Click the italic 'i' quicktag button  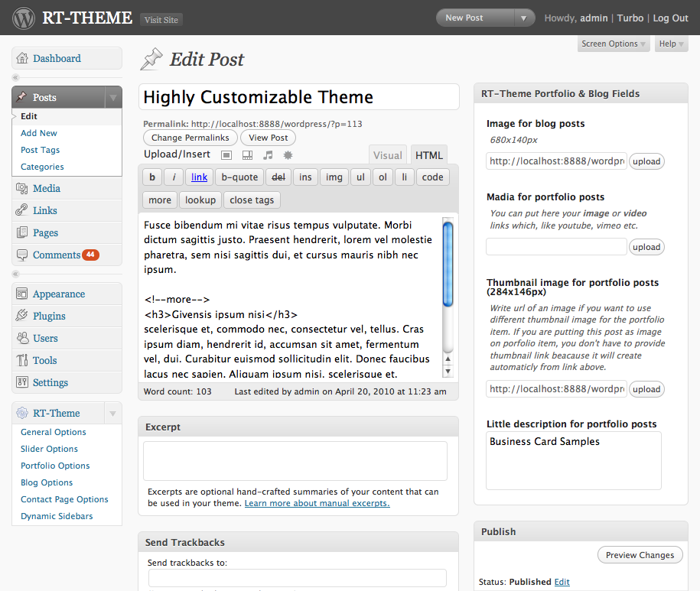pos(174,177)
